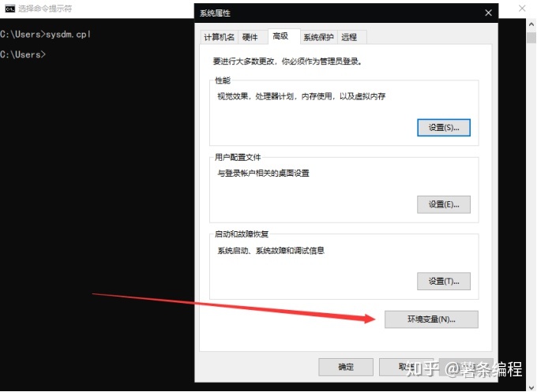Viewport: 537px width, 392px height.
Task: Click 设置(S)... in the 性能 section
Action: coord(444,128)
